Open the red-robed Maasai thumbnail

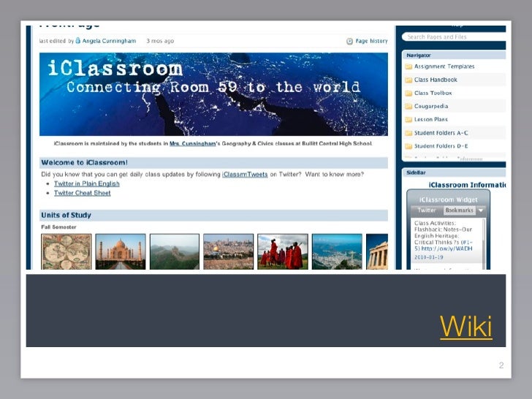pos(283,251)
